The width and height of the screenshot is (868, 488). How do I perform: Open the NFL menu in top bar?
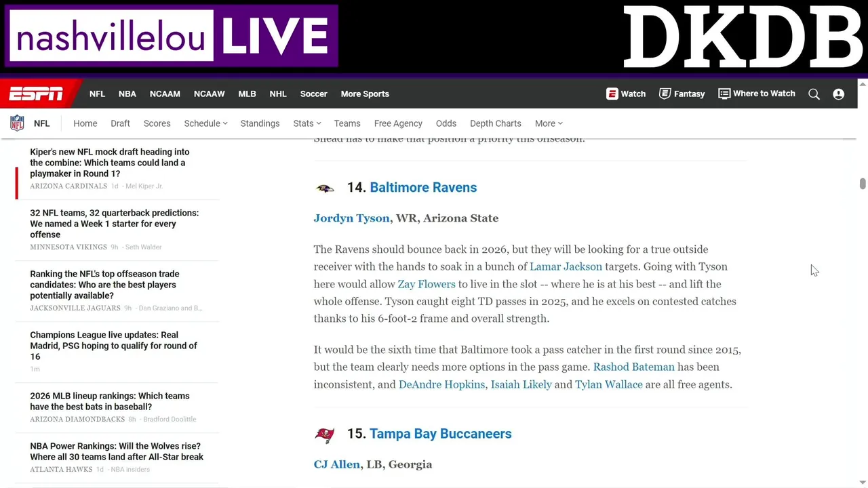coord(97,94)
